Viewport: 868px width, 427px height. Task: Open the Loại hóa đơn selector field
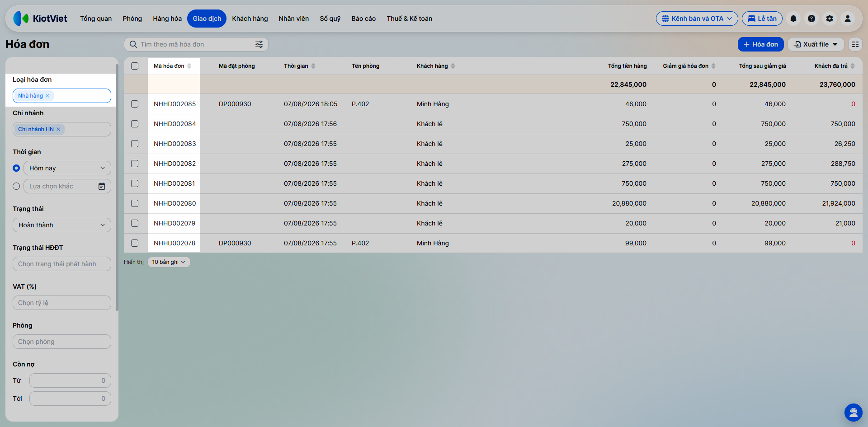click(62, 96)
